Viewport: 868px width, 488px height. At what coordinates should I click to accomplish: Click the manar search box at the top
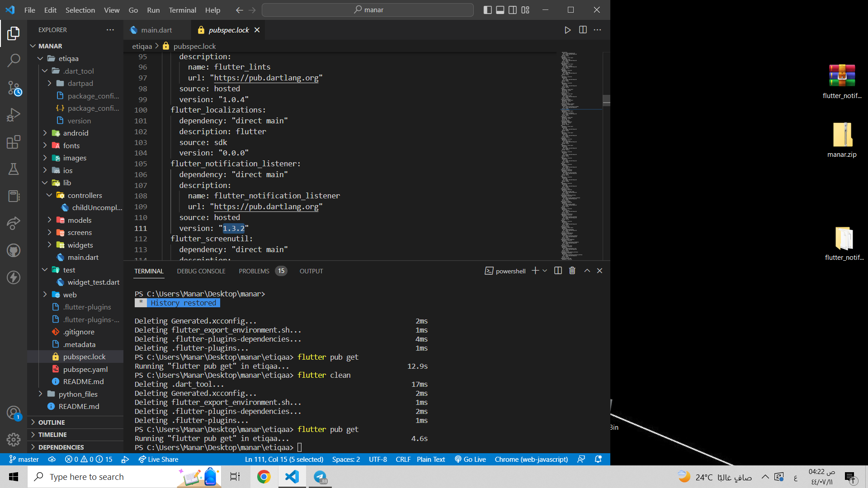(x=368, y=9)
